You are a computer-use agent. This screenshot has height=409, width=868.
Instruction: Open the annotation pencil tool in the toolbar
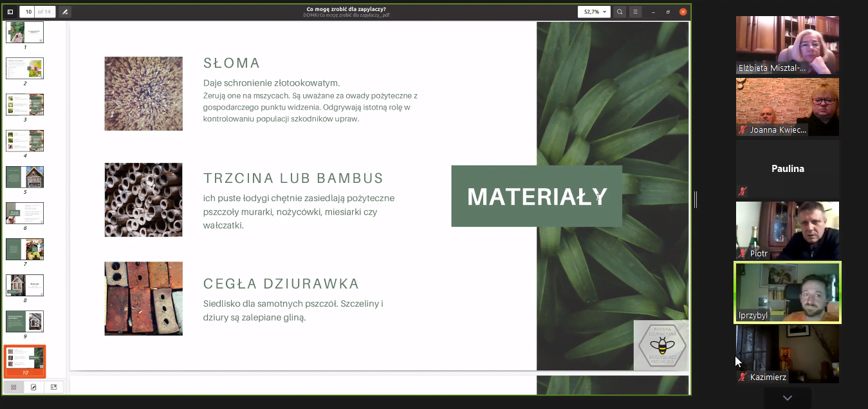(x=65, y=12)
